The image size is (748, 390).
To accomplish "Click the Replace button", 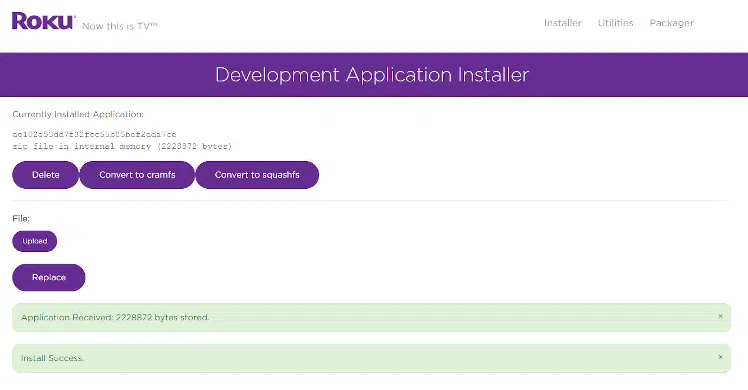I will point(49,277).
